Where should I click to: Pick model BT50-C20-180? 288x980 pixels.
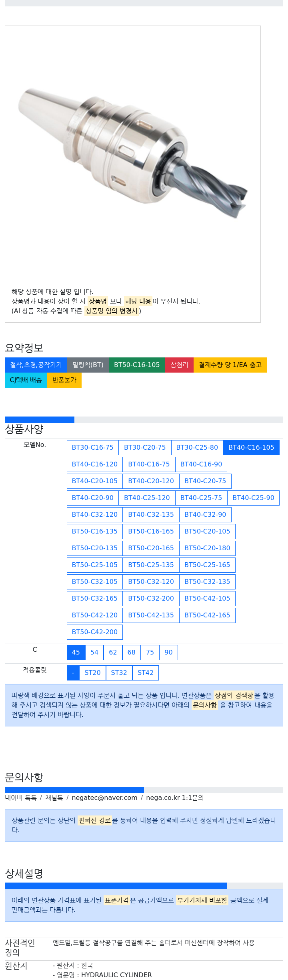click(x=207, y=548)
